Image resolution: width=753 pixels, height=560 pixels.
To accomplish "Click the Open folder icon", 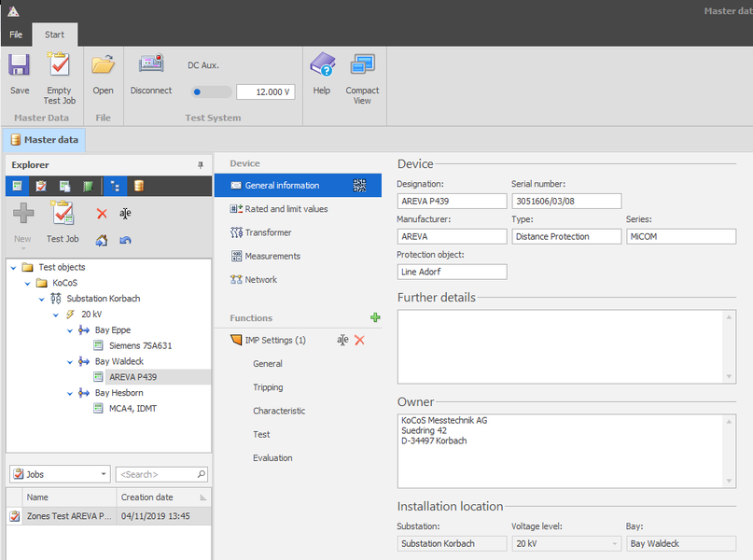I will click(103, 64).
